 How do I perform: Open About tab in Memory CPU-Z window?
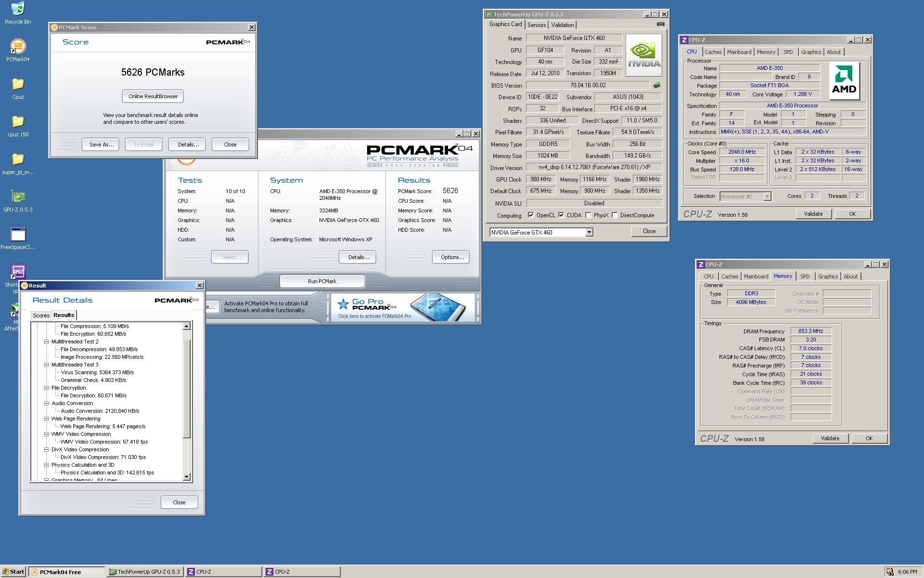click(x=850, y=276)
